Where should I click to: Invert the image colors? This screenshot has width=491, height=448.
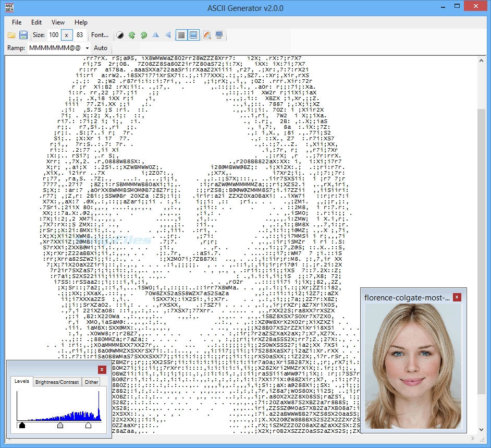(120, 35)
